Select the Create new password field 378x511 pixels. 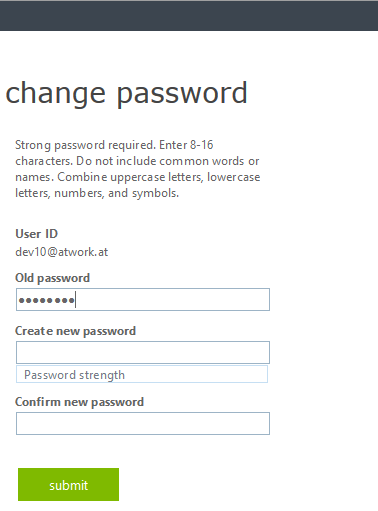(x=143, y=352)
